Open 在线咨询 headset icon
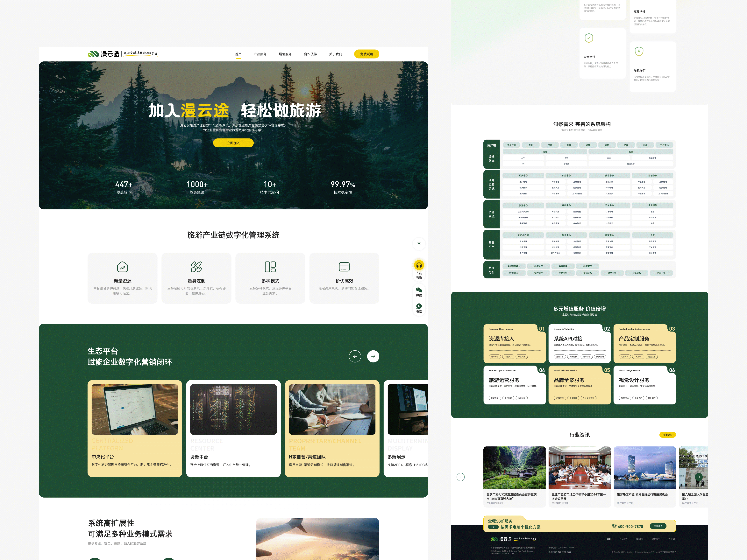Image resolution: width=747 pixels, height=560 pixels. (x=419, y=265)
